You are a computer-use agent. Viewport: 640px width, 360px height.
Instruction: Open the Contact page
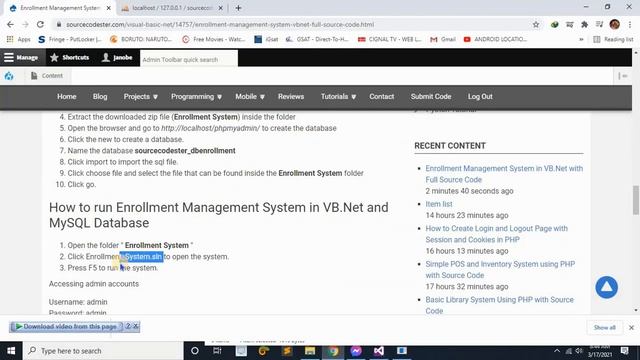382,97
